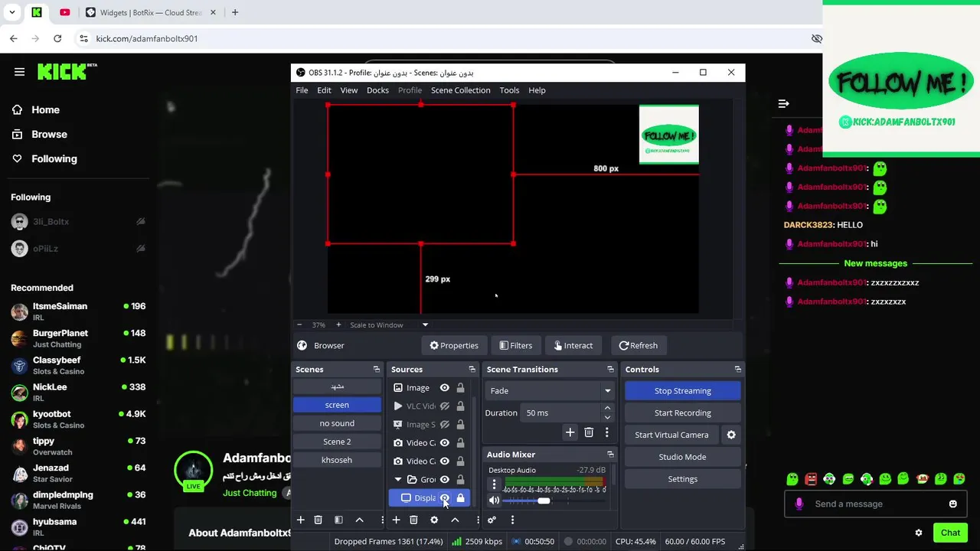Screen dimensions: 980x551
Task: Open Audio Mixer menu three-dot icon
Action: (x=512, y=520)
